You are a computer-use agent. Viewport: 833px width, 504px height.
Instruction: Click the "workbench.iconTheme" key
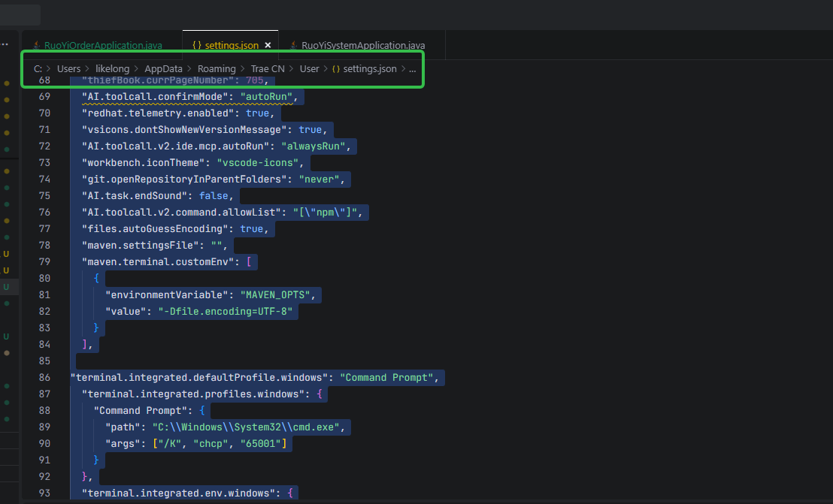coord(143,162)
